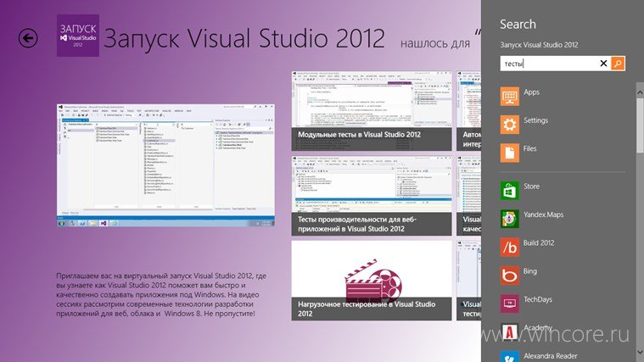The image size is (644, 362).
Task: Click the scroll down arrow in Search pane
Action: (x=640, y=352)
